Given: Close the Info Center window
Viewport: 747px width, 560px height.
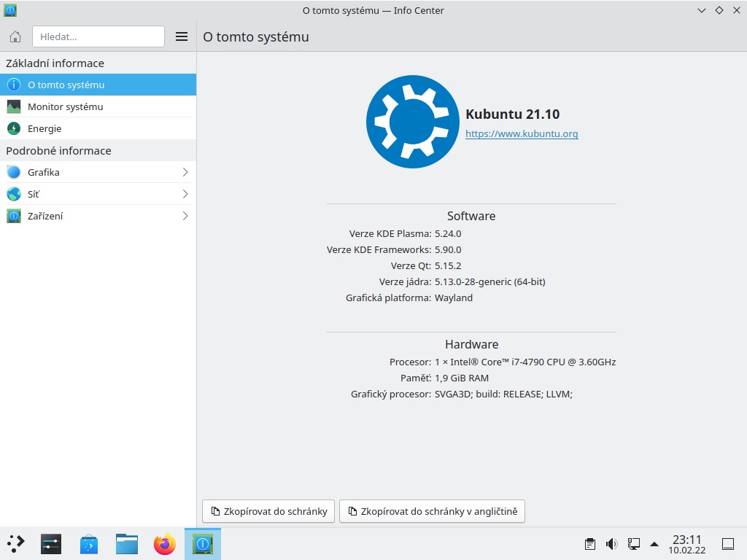Looking at the screenshot, I should point(737,10).
